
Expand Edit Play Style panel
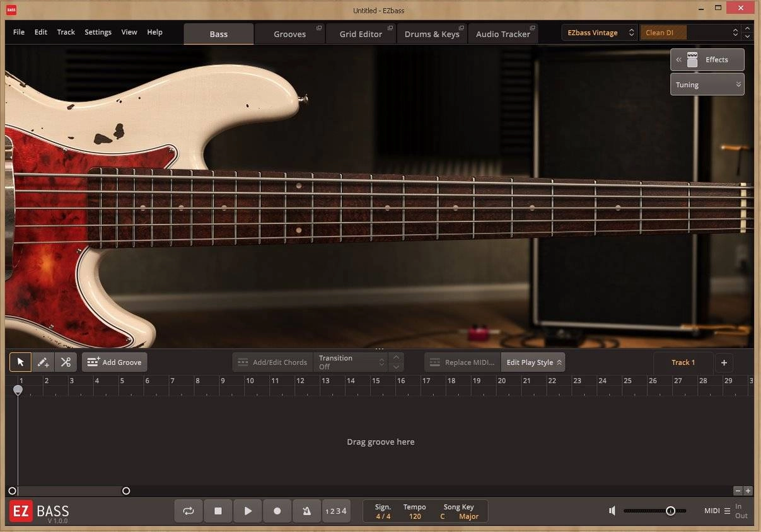[x=533, y=362]
